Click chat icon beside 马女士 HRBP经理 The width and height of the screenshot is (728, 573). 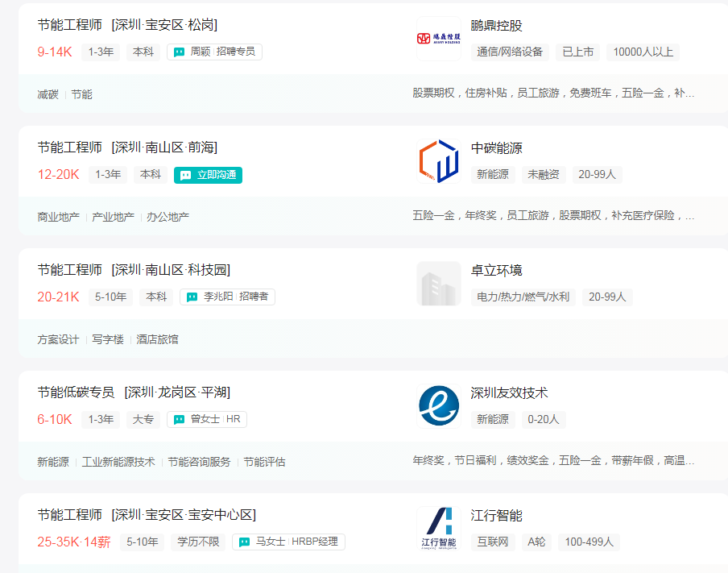pyautogui.click(x=245, y=542)
